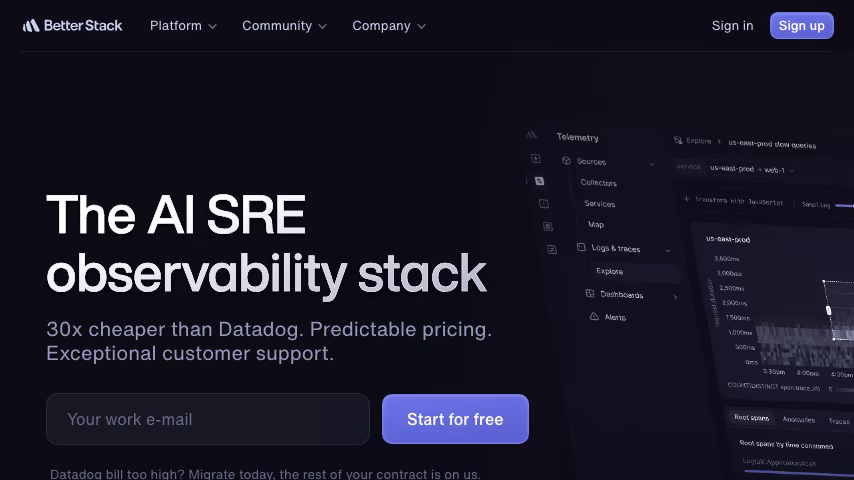
Task: Switch to the Root spans tab
Action: [x=751, y=417]
